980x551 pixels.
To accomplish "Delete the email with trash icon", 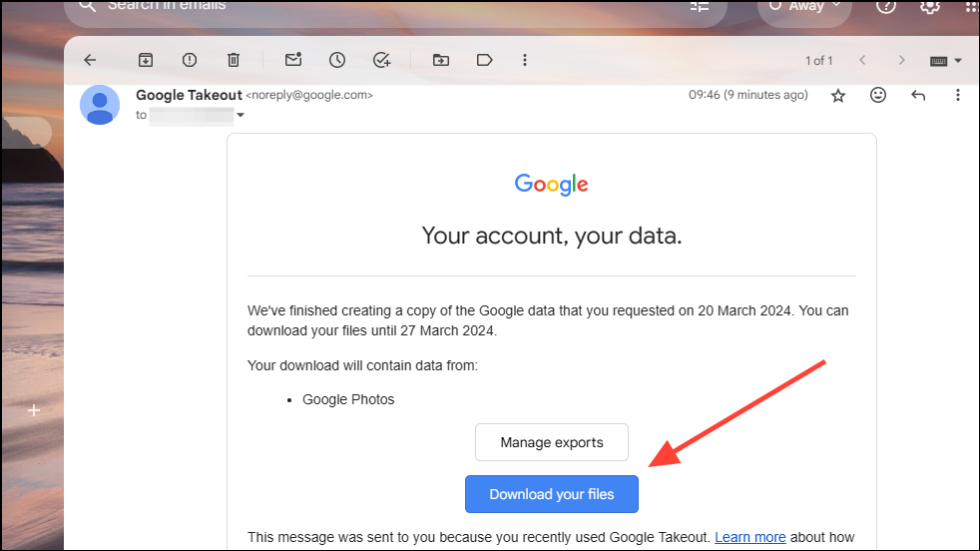I will click(234, 60).
